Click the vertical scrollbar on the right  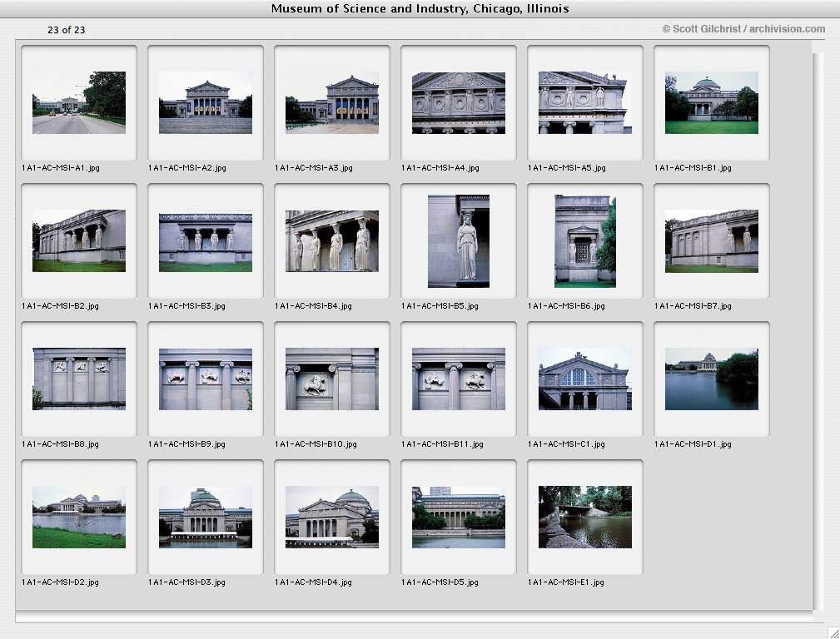click(x=818, y=331)
